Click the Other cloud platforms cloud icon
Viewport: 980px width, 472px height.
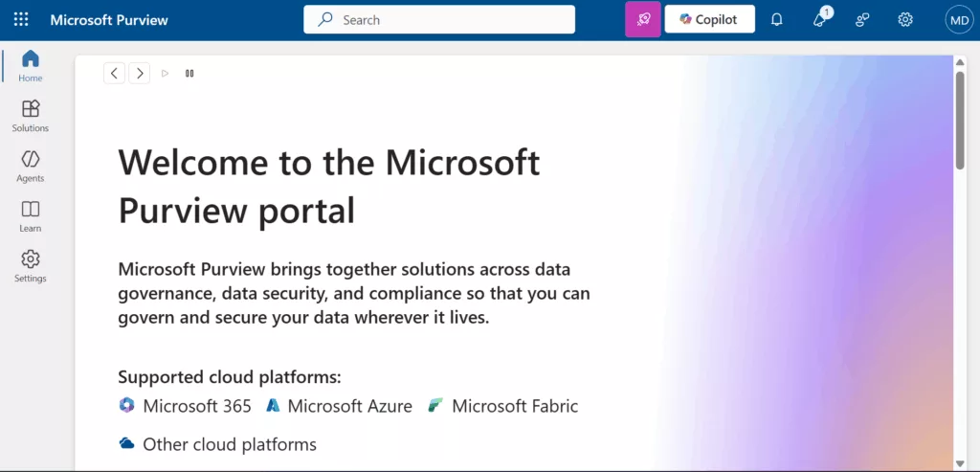point(127,444)
